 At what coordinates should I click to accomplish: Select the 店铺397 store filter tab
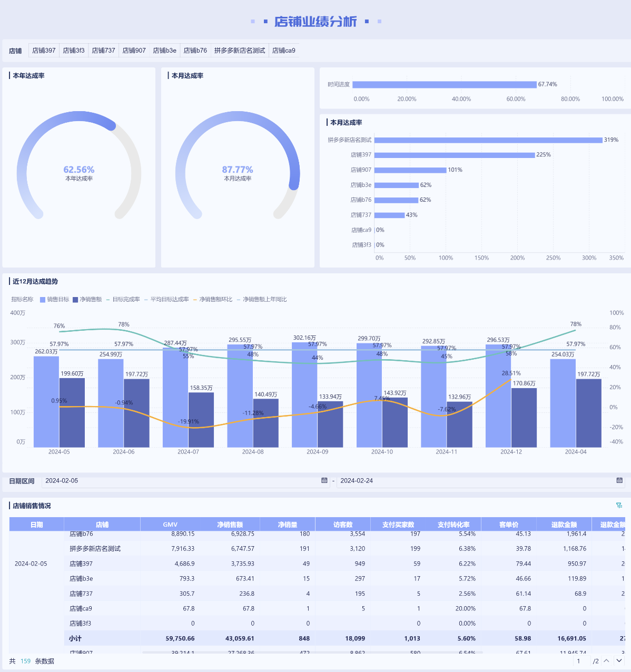point(44,51)
